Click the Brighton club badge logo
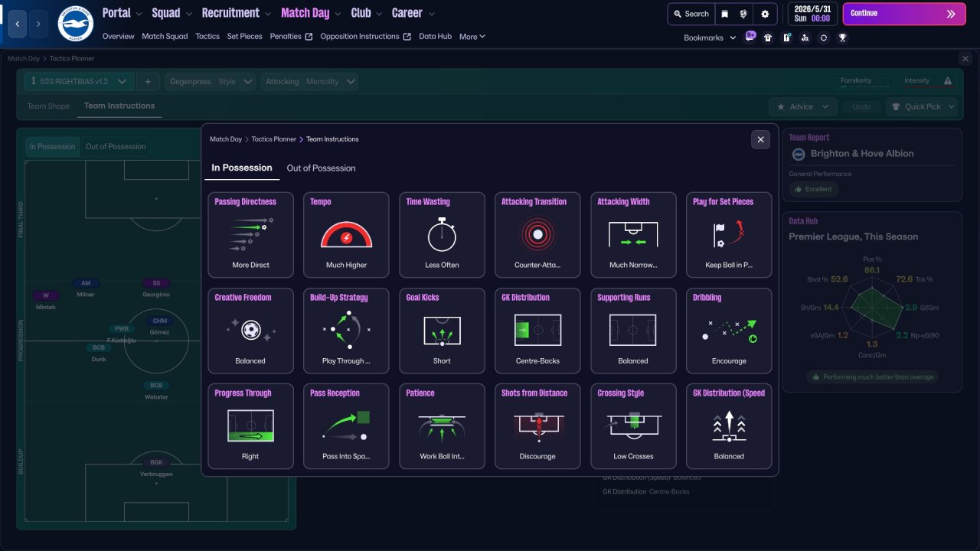Screen dimensions: 980x551 (75, 24)
